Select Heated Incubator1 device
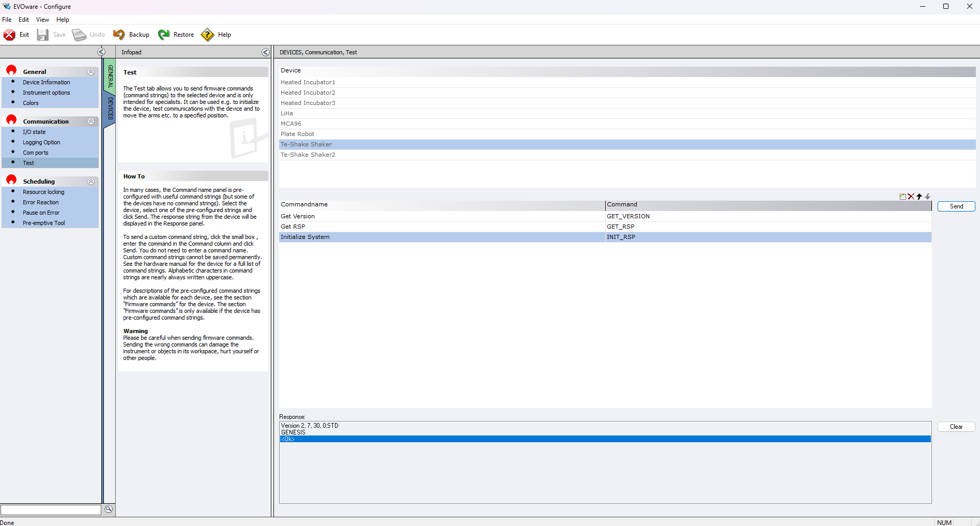The height and width of the screenshot is (526, 980). coord(627,82)
